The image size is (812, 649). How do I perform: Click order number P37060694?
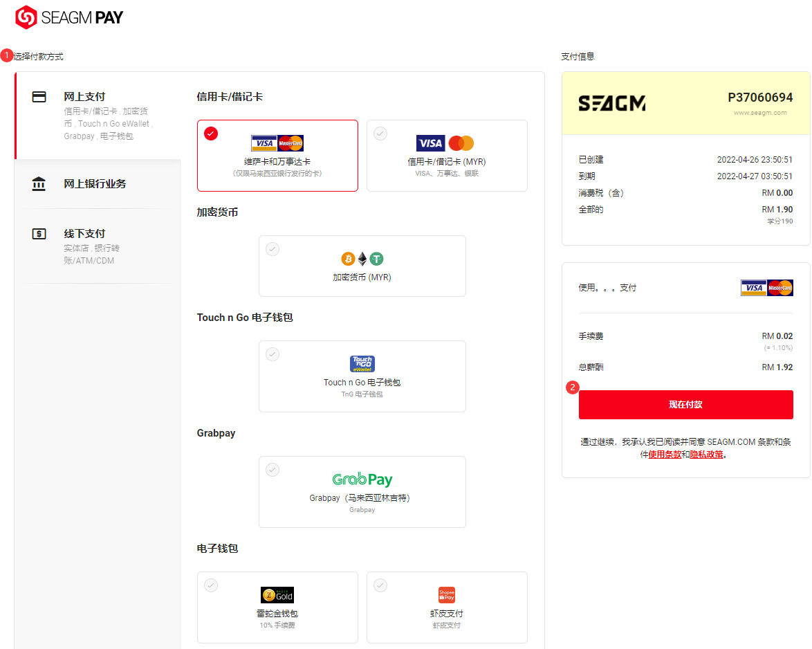tap(760, 98)
